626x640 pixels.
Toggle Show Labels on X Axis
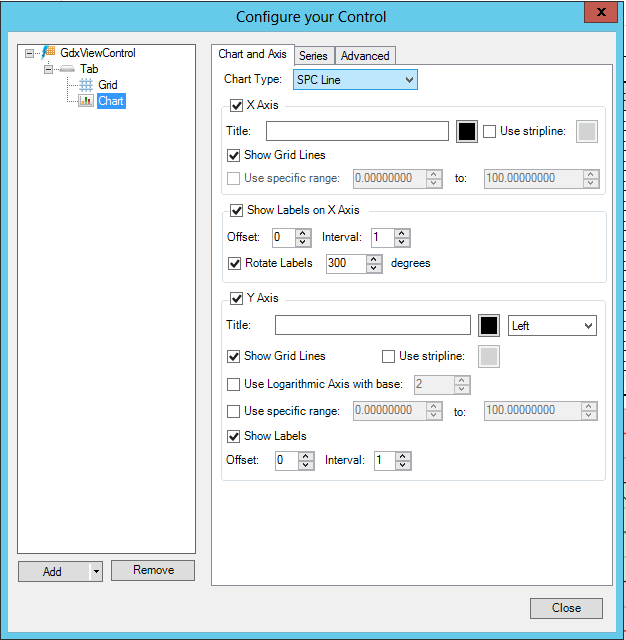(237, 211)
